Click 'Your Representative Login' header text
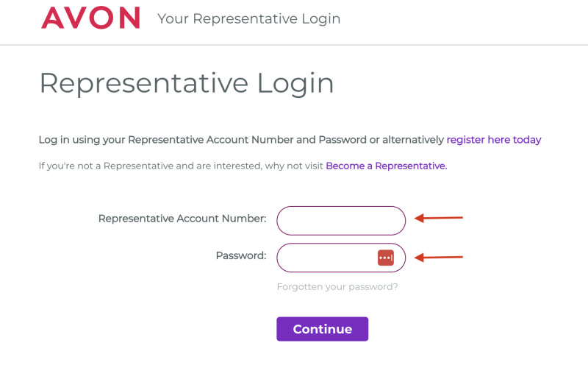Viewport: 588px width, 368px height. pyautogui.click(x=248, y=19)
